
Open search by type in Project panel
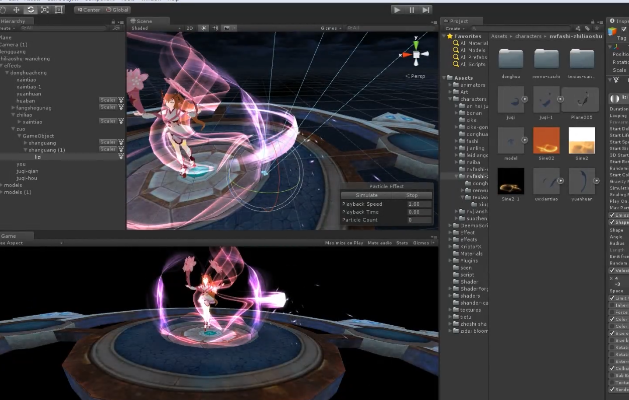[x=578, y=28]
